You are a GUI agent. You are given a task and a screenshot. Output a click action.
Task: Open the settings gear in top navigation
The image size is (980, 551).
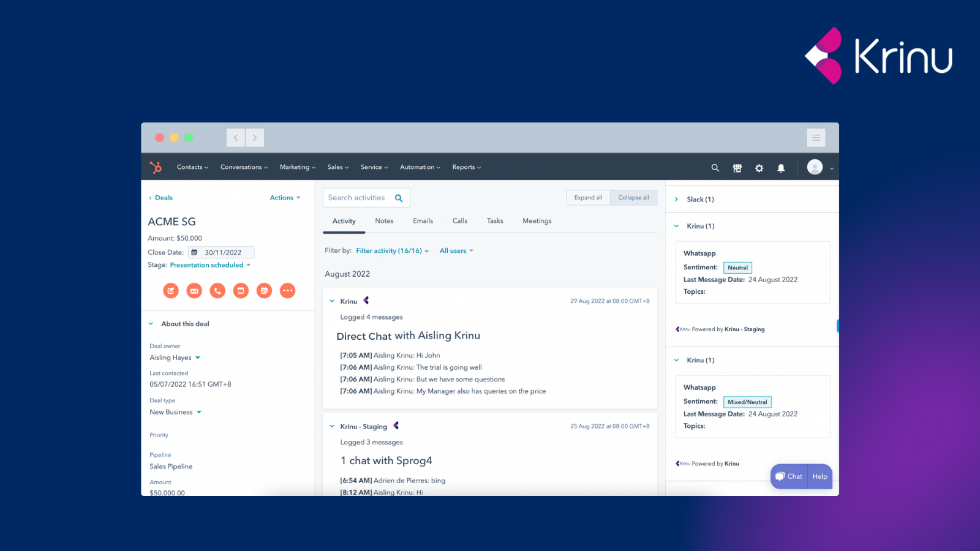click(759, 168)
